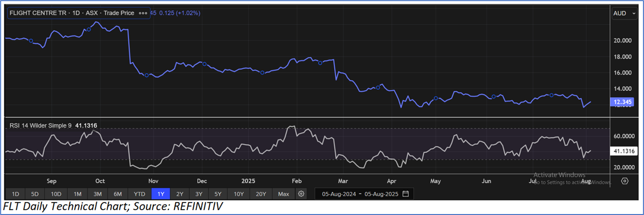The width and height of the screenshot is (644, 215).
Task: Click the Mar label on time axis
Action: click(342, 181)
